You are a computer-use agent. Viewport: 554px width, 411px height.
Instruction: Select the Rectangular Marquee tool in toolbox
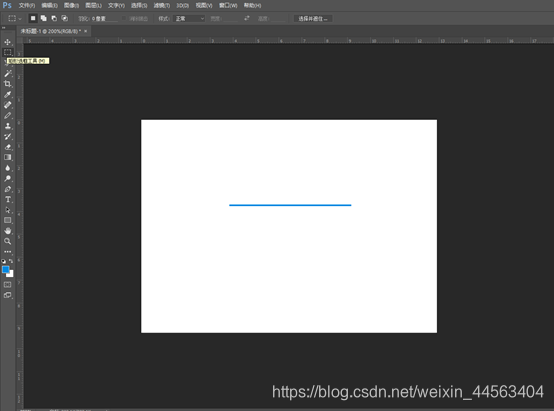point(7,52)
